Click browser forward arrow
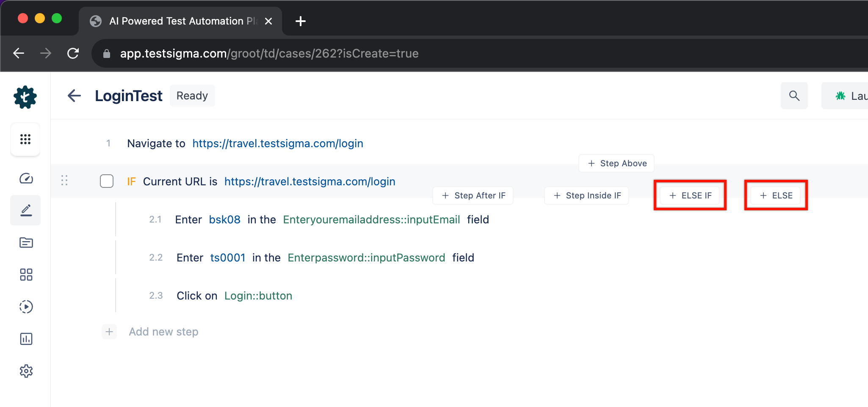The height and width of the screenshot is (407, 868). pyautogui.click(x=46, y=53)
